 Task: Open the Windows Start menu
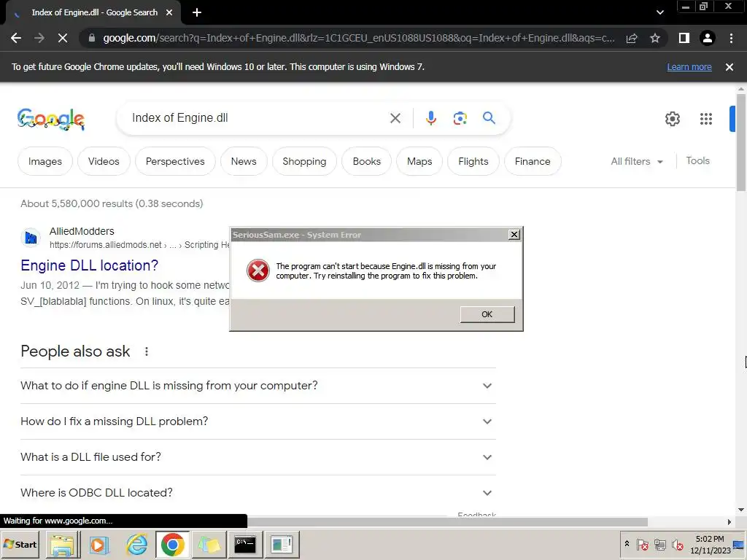pos(20,544)
